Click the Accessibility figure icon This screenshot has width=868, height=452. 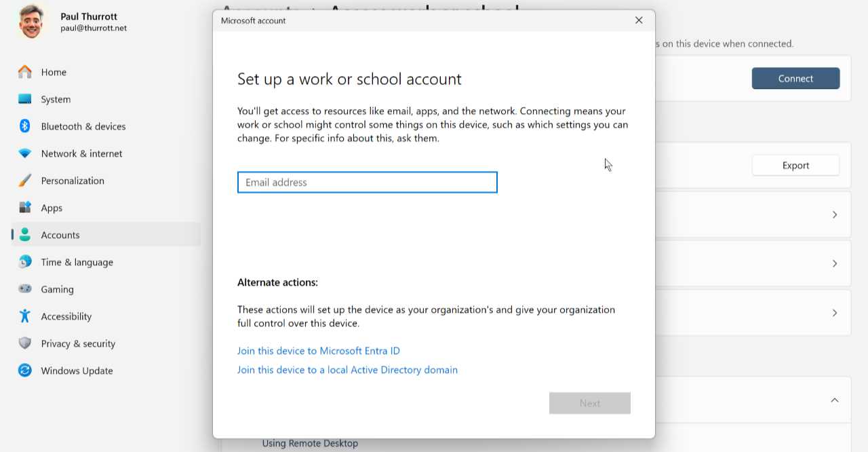click(x=25, y=316)
